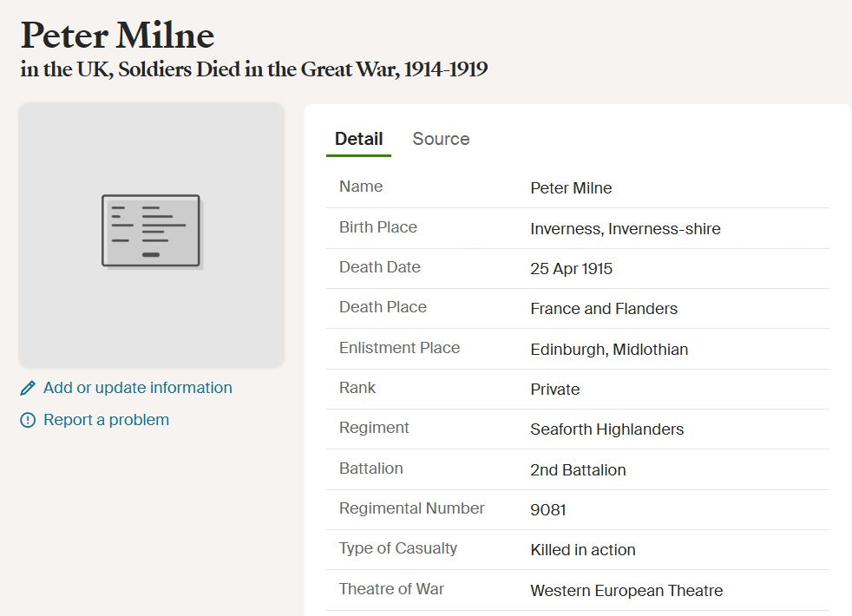Open the record image placeholder thumbnail
The image size is (852, 616).
coord(151,235)
